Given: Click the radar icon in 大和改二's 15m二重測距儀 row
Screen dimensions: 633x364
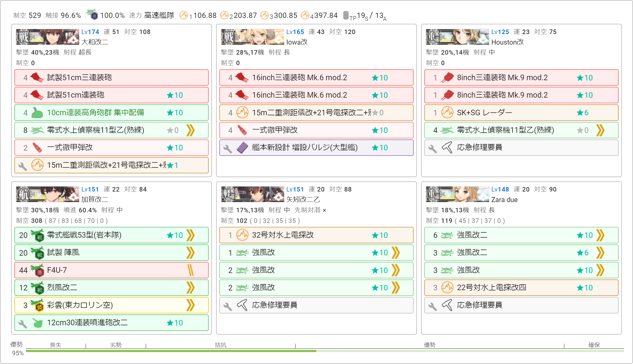Looking at the screenshot, I should (x=37, y=165).
